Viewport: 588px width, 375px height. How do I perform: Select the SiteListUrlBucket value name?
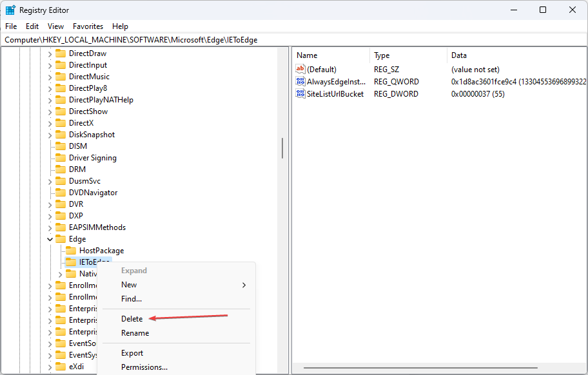pos(335,94)
